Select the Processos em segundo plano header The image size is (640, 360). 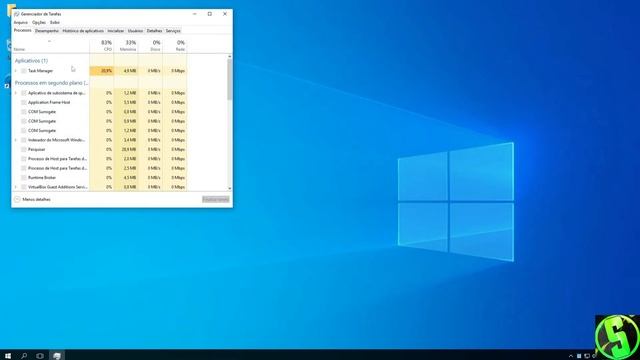pos(51,82)
